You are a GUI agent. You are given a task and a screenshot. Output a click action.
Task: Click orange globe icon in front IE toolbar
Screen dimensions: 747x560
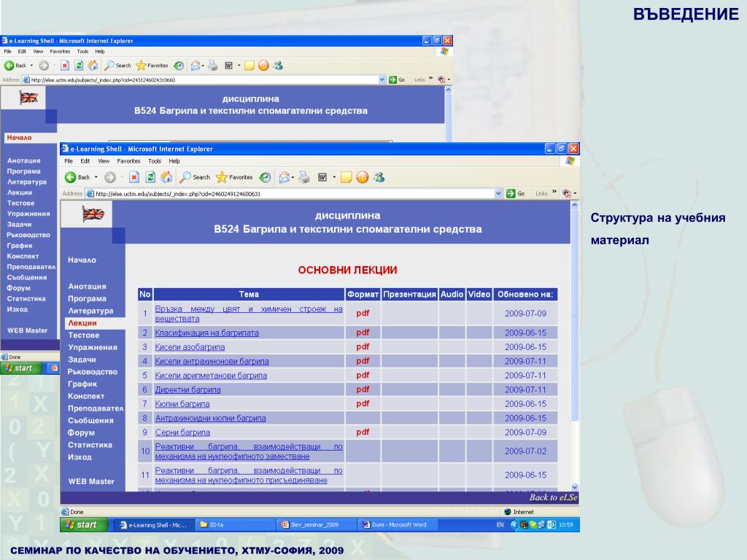coord(363,177)
